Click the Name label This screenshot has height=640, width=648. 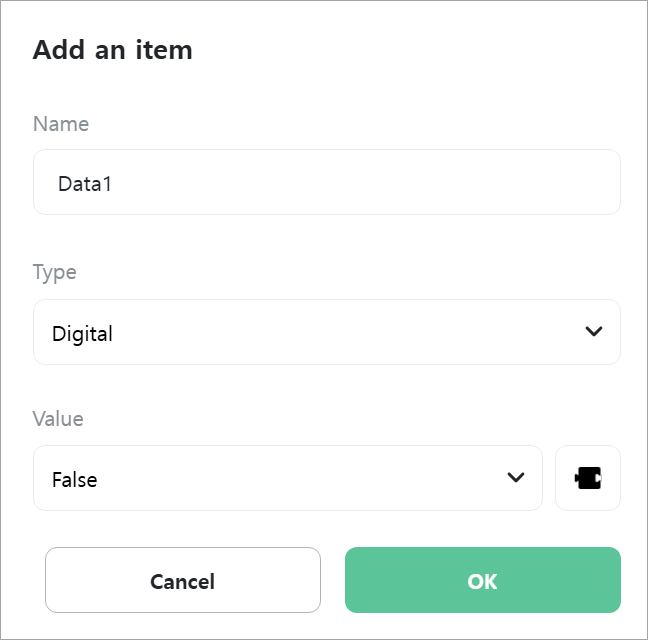click(61, 124)
